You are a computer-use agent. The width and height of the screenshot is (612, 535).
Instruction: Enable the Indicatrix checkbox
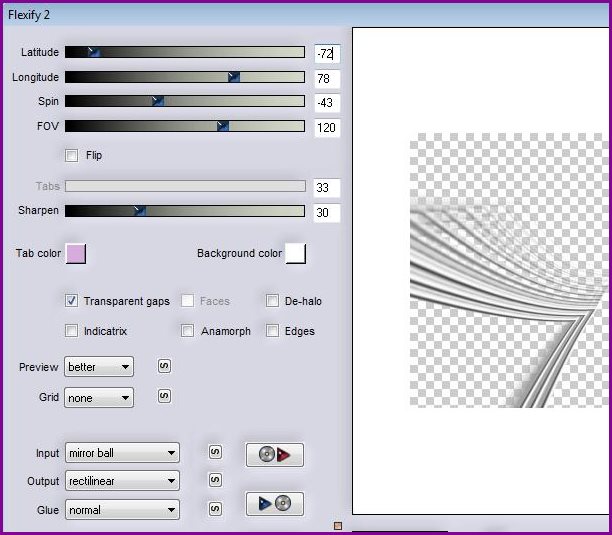[x=71, y=331]
